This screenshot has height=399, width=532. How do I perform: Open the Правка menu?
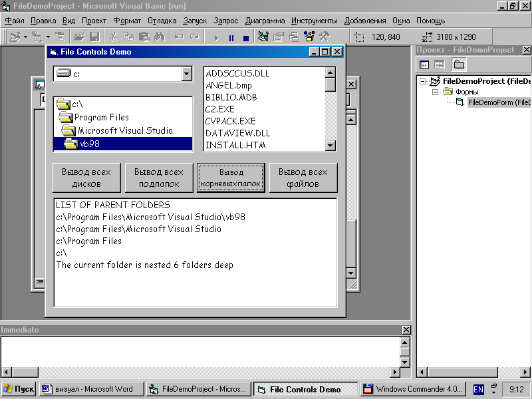click(43, 21)
